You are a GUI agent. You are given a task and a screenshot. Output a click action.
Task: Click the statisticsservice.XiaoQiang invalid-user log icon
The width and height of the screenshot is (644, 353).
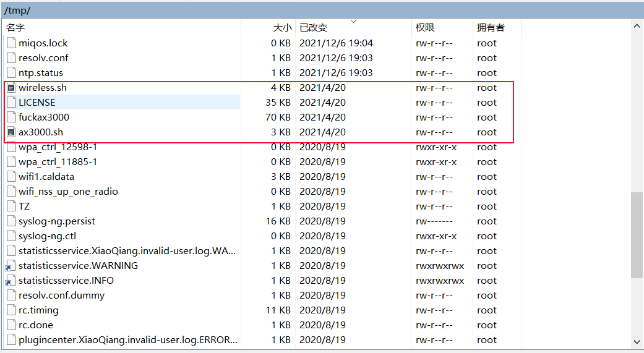(12, 251)
